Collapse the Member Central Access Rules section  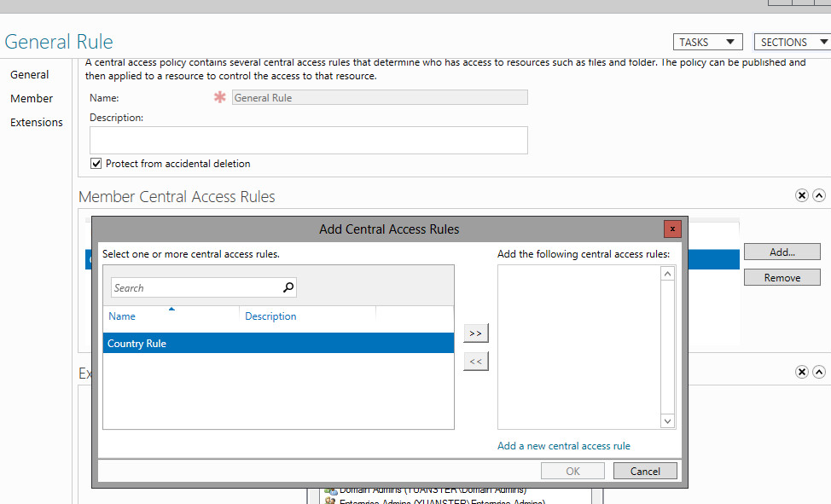tap(819, 195)
